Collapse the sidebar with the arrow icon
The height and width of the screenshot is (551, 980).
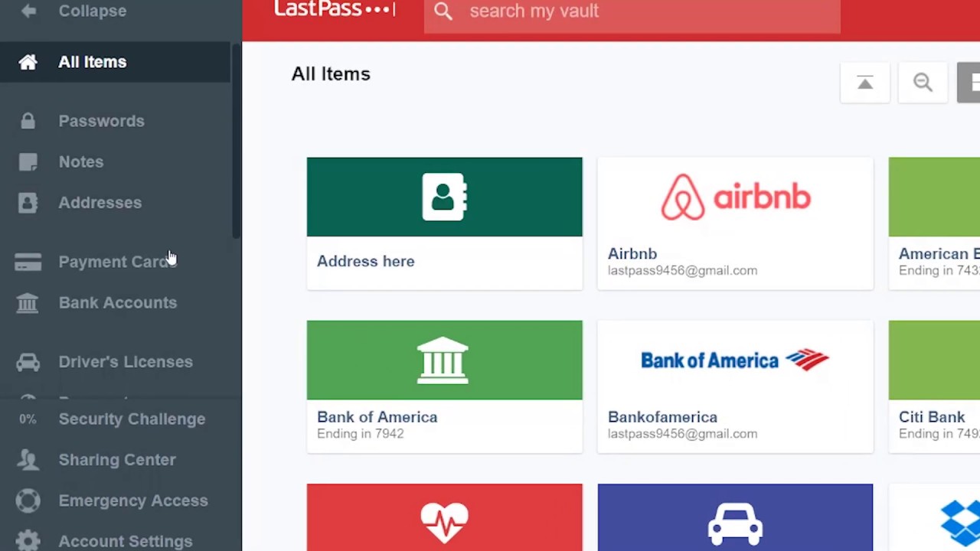coord(28,11)
